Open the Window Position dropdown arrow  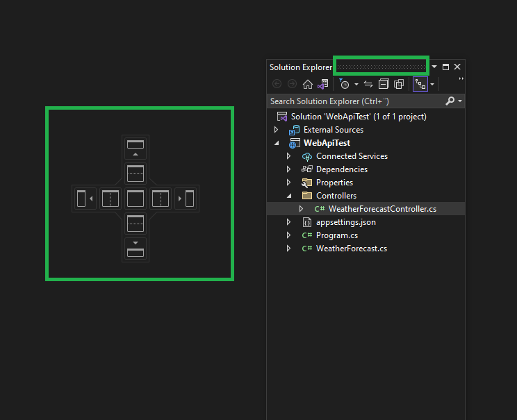434,67
